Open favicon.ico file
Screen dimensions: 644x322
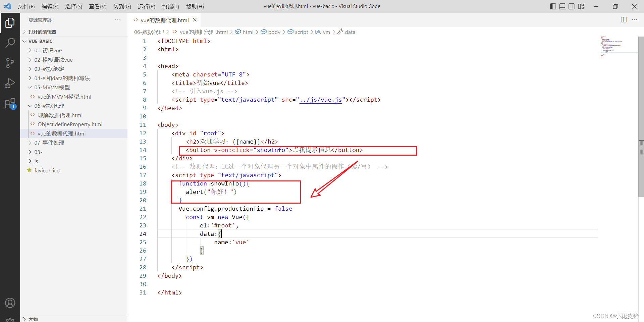[74, 170]
